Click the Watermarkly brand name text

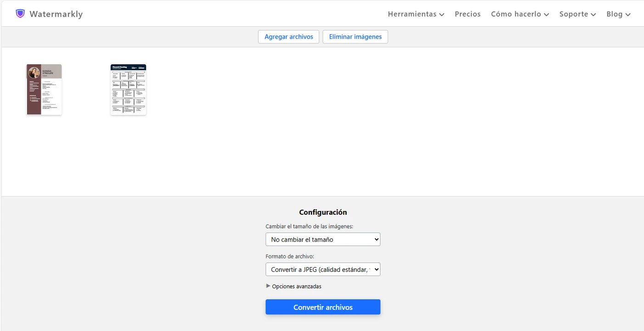click(56, 14)
